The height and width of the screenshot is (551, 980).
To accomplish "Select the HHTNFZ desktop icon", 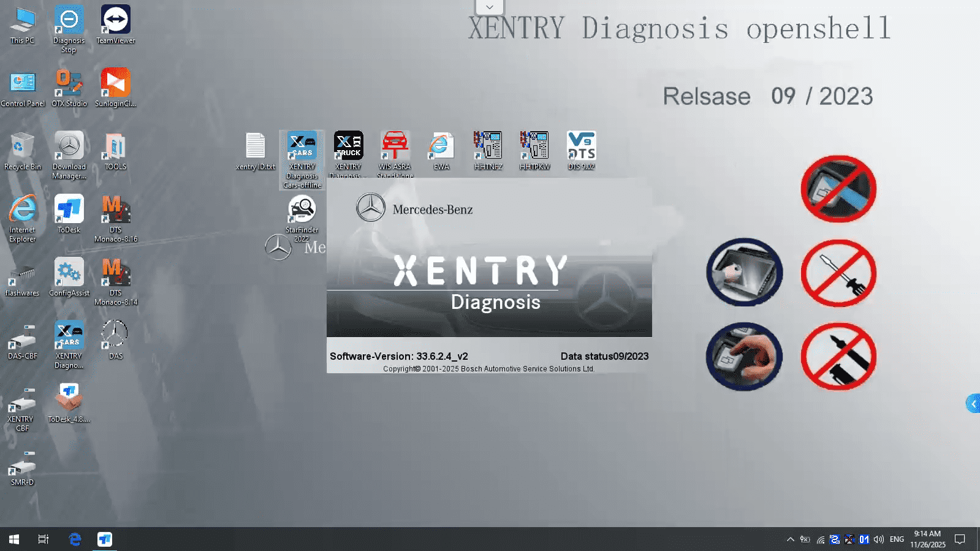I will pos(488,147).
